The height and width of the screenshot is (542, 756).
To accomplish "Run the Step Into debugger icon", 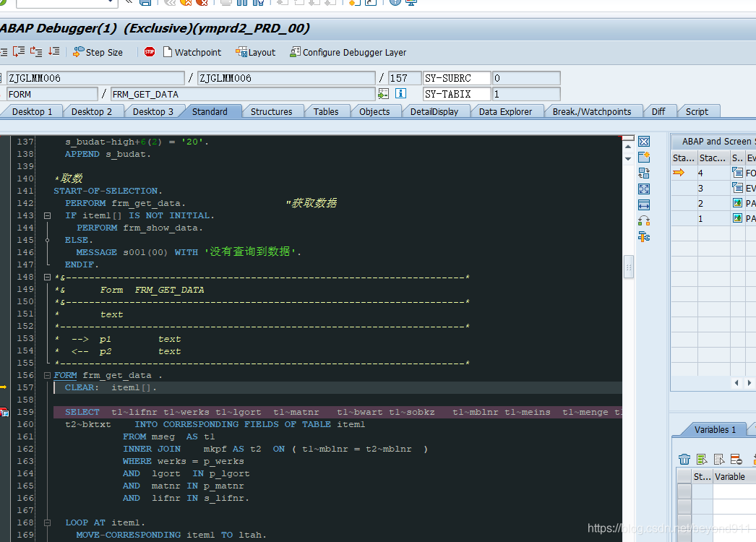I will click(3, 51).
